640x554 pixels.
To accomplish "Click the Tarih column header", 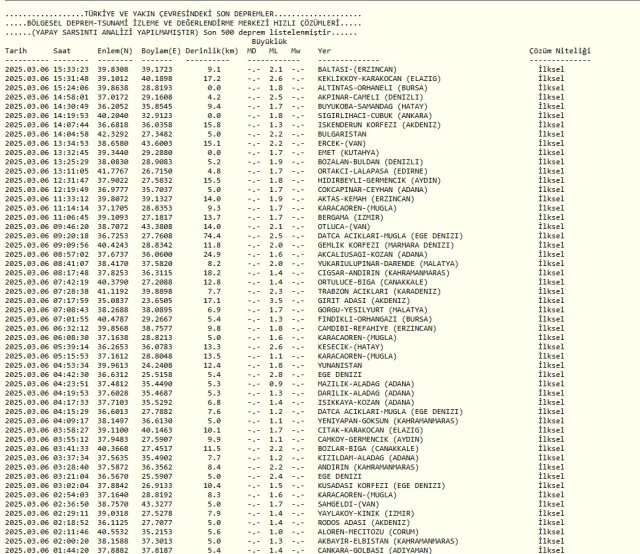I will [x=16, y=51].
